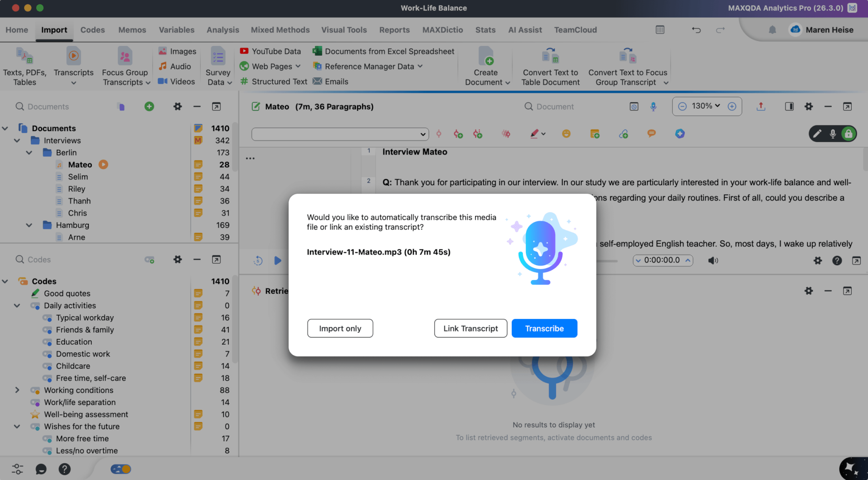Toggle the switch in bottom status bar
This screenshot has height=480, width=868.
coord(121,469)
